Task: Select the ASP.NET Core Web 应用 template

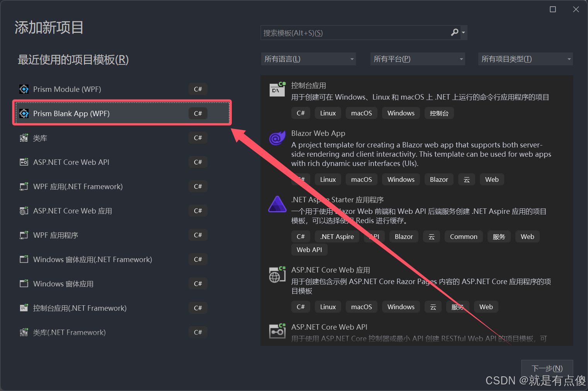Action: (73, 211)
